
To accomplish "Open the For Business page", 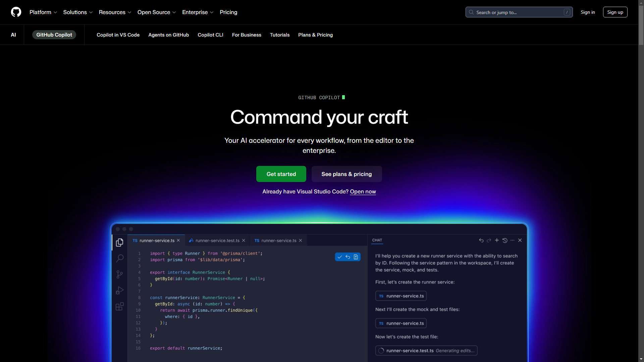I will 247,35.
